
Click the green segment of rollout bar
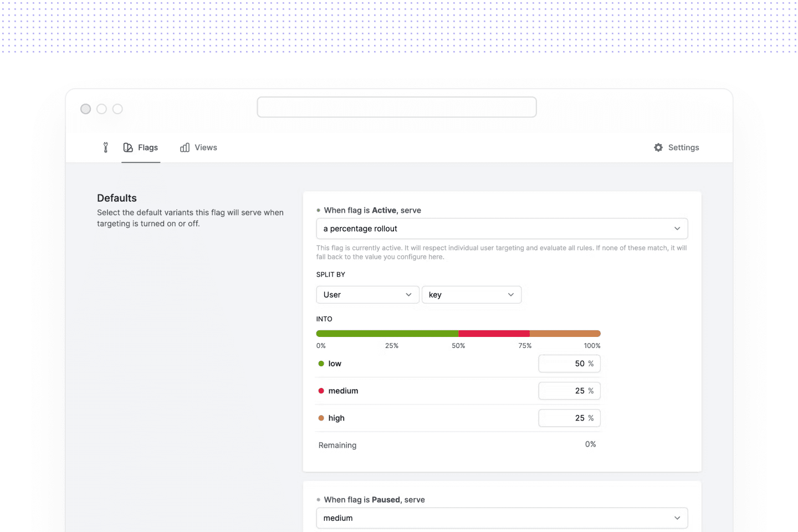387,334
